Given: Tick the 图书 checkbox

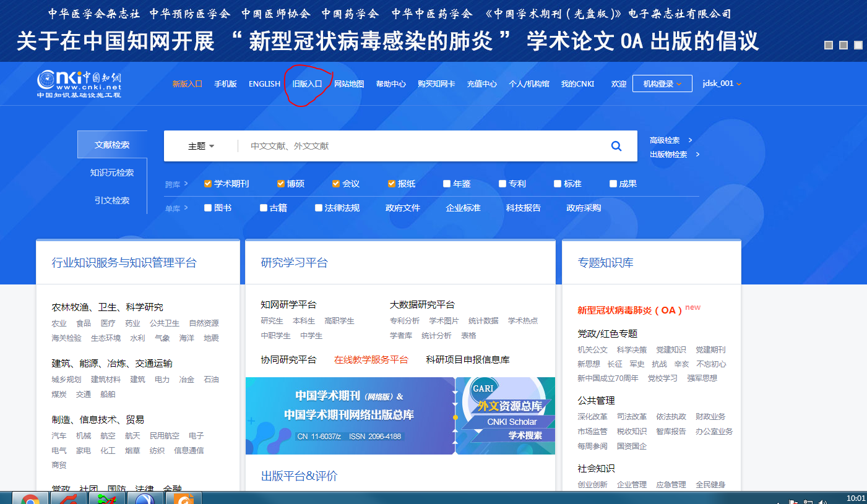Looking at the screenshot, I should tap(208, 208).
